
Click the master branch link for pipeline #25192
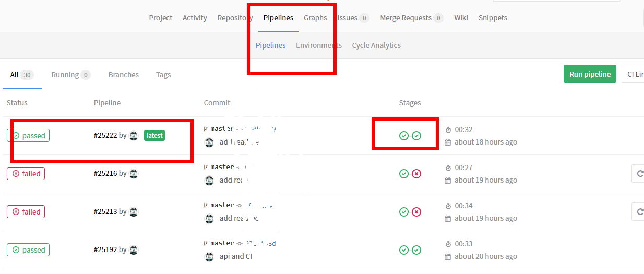click(222, 243)
